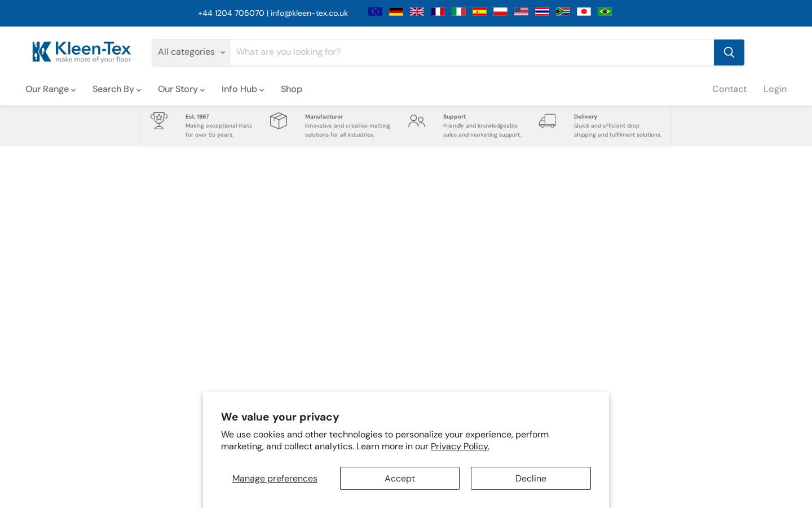This screenshot has height=508, width=812.
Task: Click the magnifying glass search button
Action: click(729, 52)
